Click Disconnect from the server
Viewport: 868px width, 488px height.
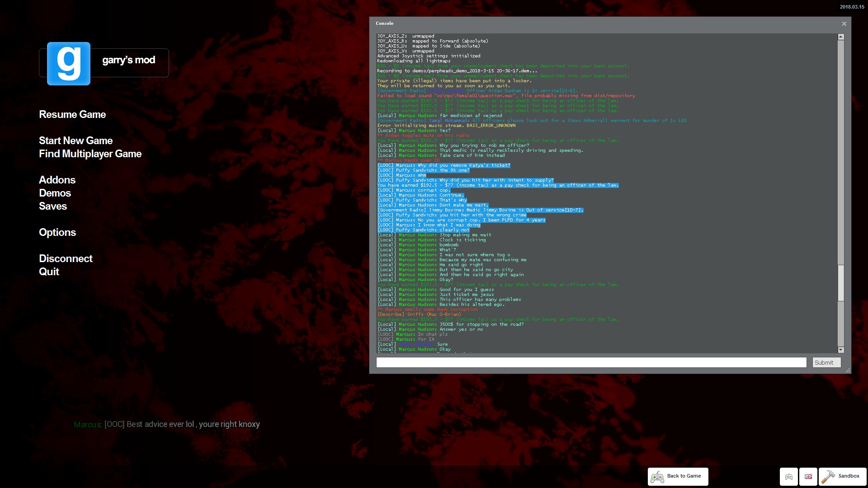[x=66, y=258]
